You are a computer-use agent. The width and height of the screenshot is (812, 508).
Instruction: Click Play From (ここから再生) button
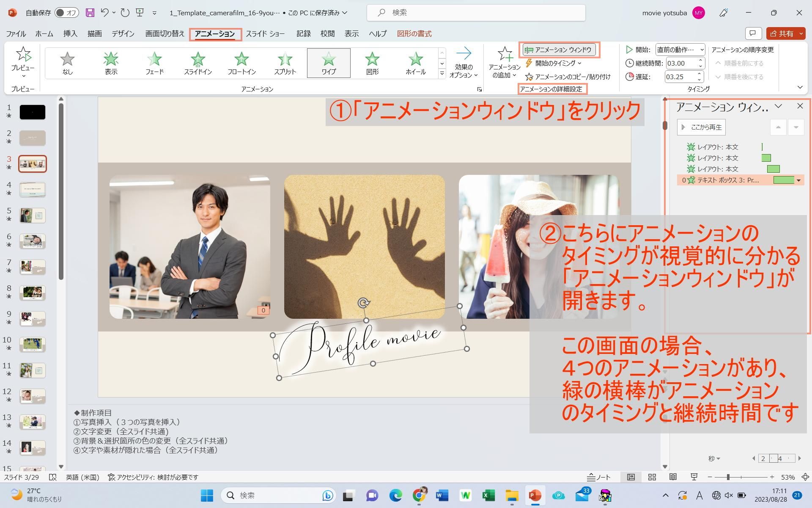point(701,127)
